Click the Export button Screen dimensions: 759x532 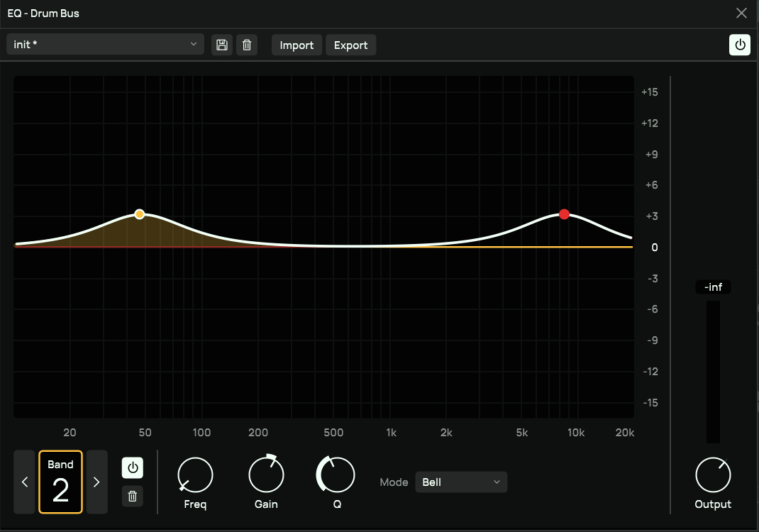tap(350, 45)
